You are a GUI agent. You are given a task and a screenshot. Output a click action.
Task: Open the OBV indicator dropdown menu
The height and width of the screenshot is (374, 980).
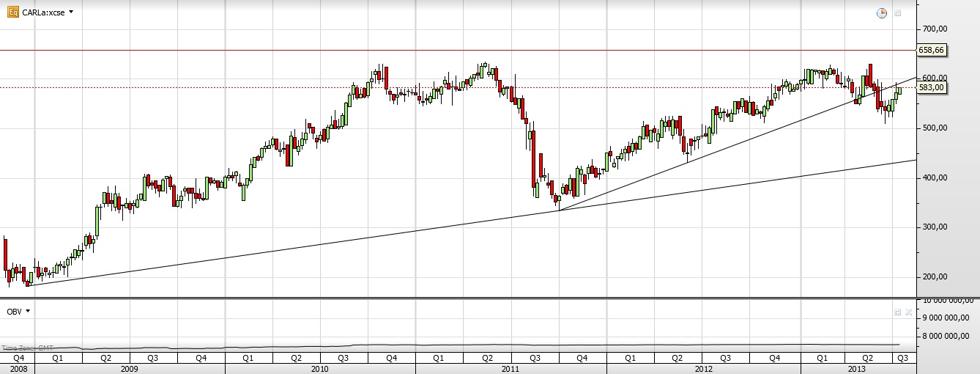(28, 312)
